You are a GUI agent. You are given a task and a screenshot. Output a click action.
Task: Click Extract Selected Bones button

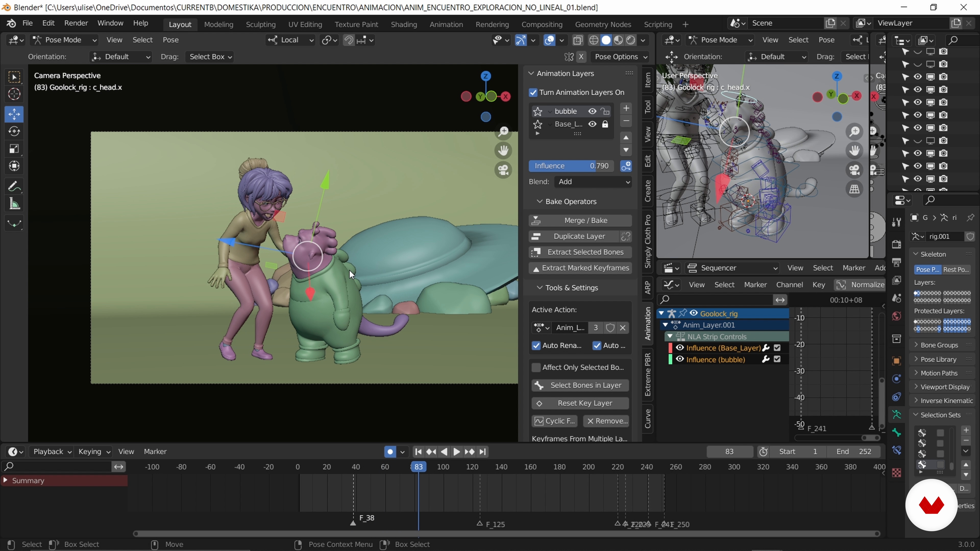coord(580,252)
